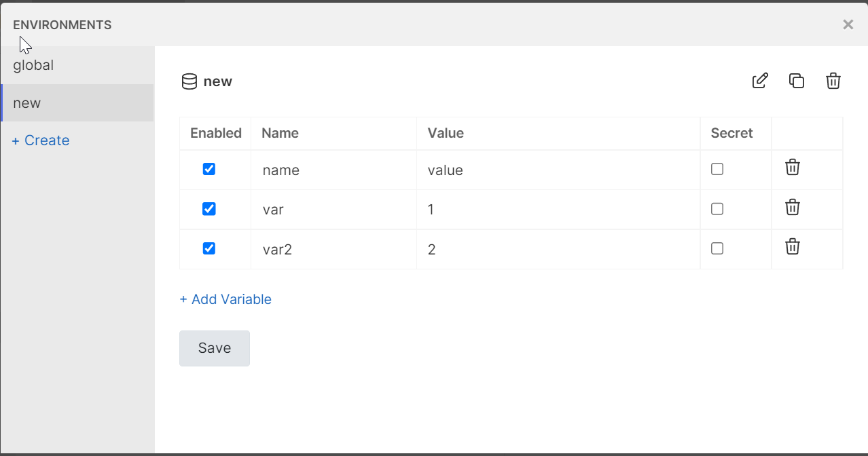
Task: Remove the 'name' variable with its trash icon
Action: point(792,168)
